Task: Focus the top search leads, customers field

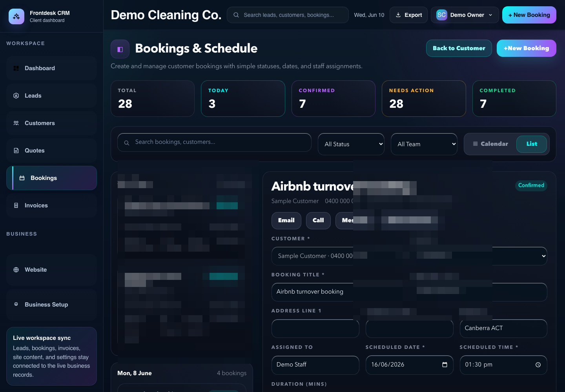Action: click(288, 15)
